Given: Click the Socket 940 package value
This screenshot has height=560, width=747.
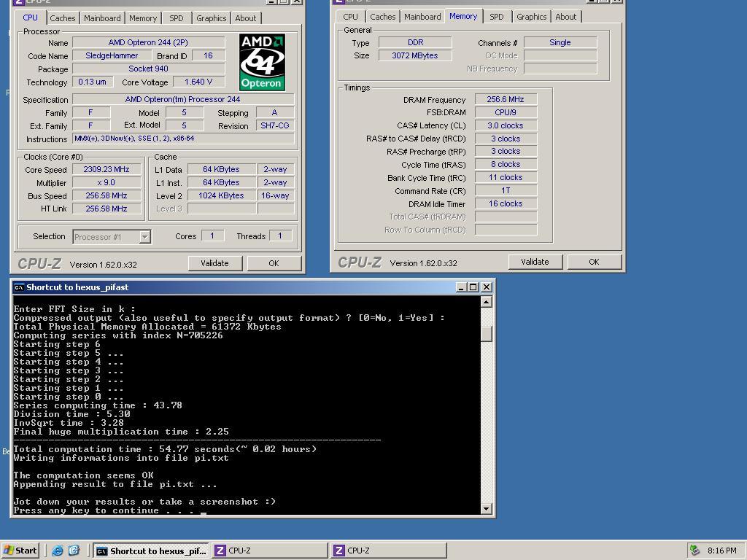Looking at the screenshot, I should coord(148,69).
